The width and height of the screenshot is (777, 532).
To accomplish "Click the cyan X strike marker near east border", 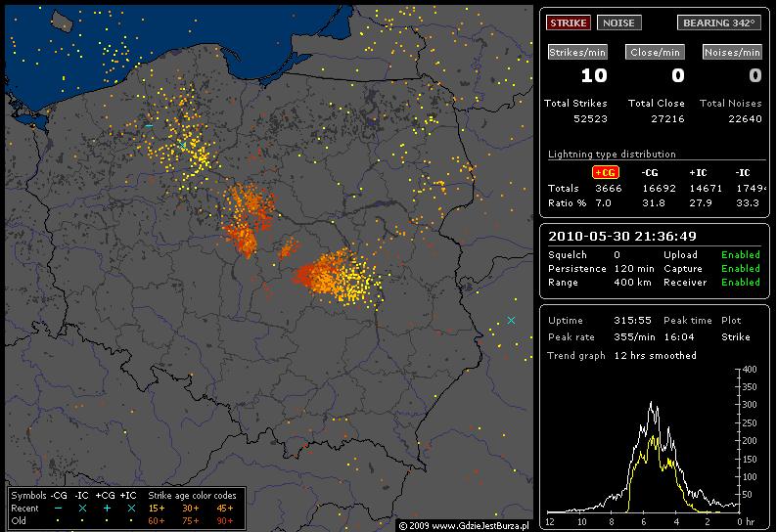I will pos(511,321).
